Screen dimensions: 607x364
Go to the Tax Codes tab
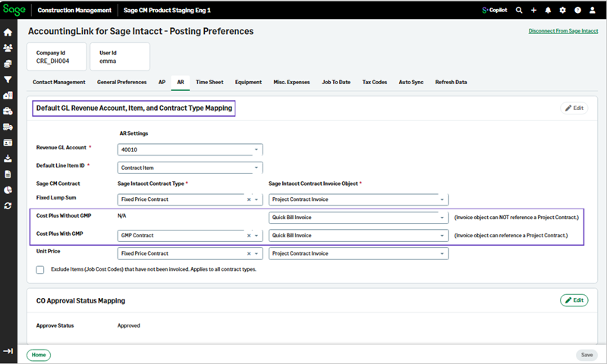point(374,82)
